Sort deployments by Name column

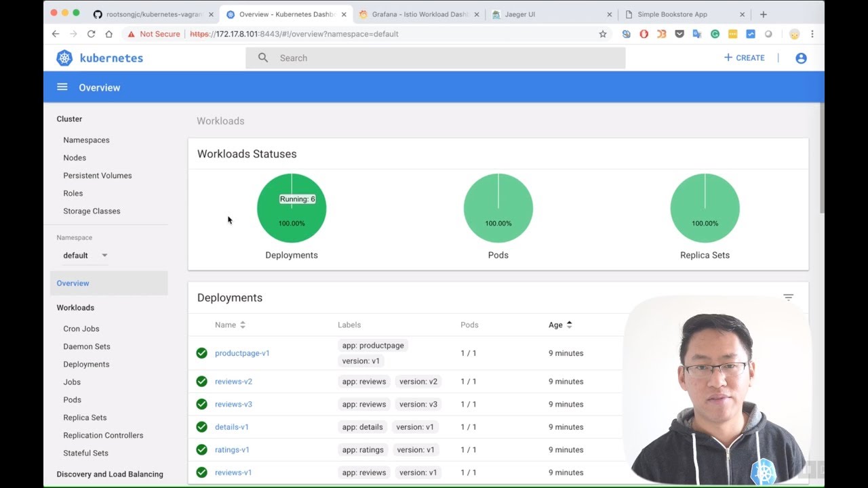[x=230, y=325]
